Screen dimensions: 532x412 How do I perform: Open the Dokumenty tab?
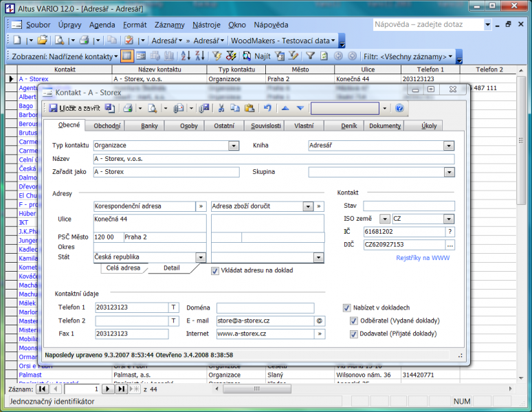point(385,126)
